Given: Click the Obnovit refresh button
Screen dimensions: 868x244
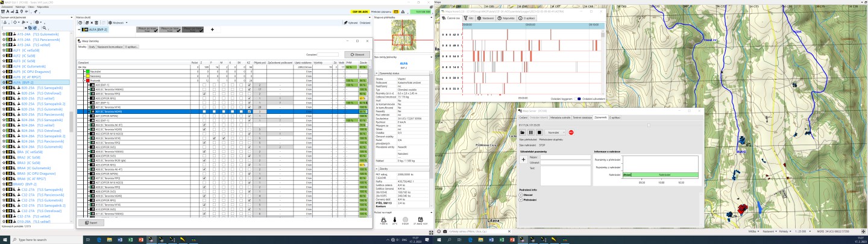Looking at the screenshot, I should coord(356,54).
